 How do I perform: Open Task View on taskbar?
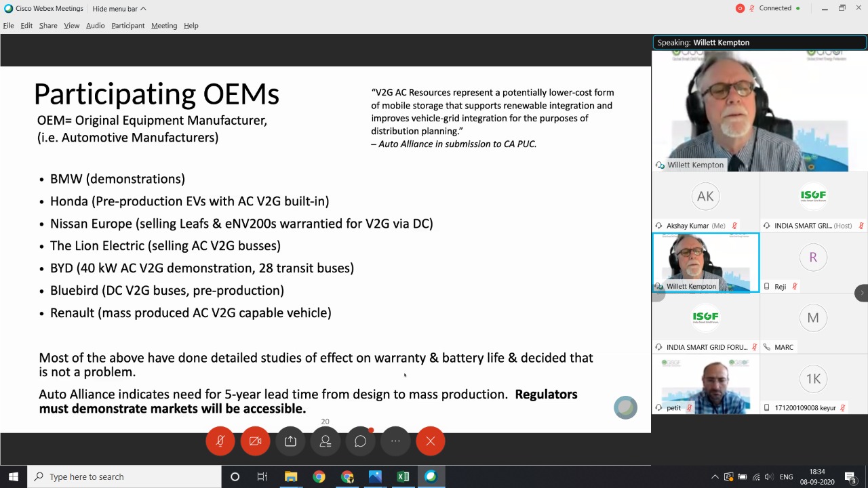pos(262,476)
